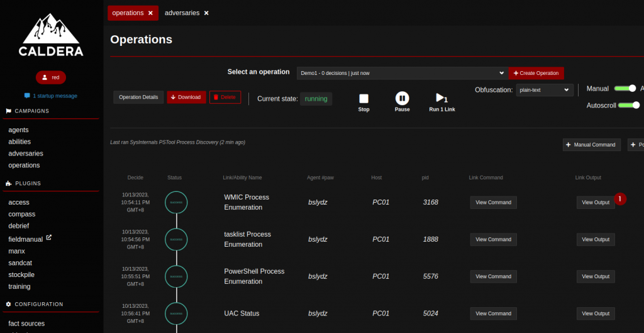Viewport: 644px width, 333px height.
Task: Click pid value 3168
Action: coord(430,202)
